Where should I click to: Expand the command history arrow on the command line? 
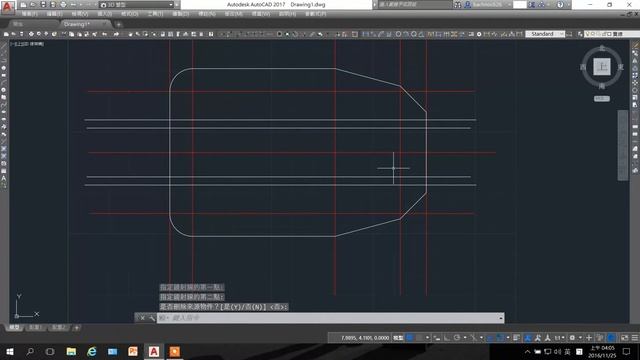click(x=501, y=318)
